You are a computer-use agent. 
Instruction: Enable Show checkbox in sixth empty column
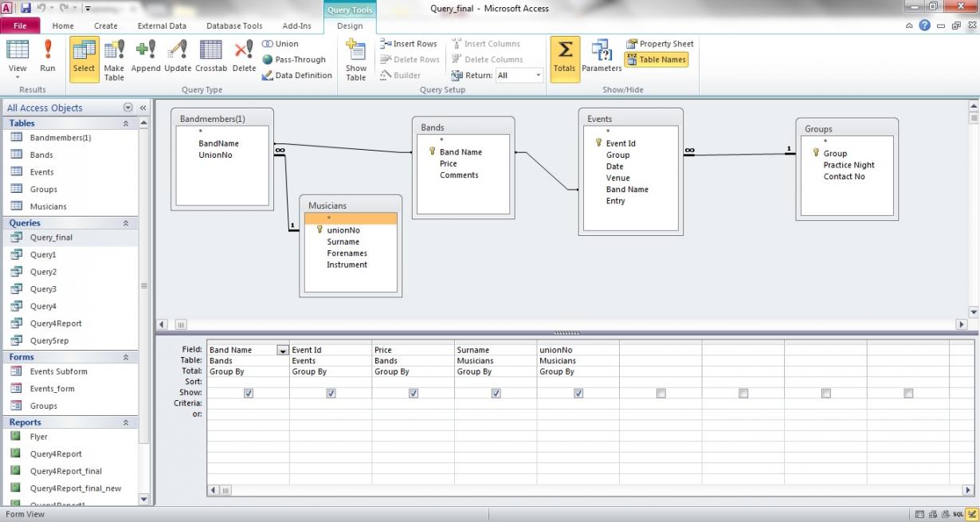click(x=661, y=393)
